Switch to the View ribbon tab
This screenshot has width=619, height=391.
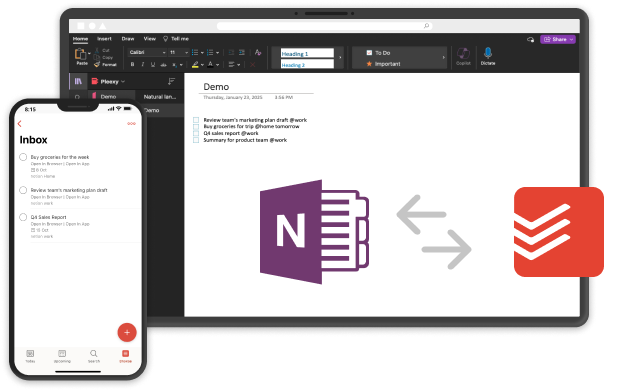[150, 39]
